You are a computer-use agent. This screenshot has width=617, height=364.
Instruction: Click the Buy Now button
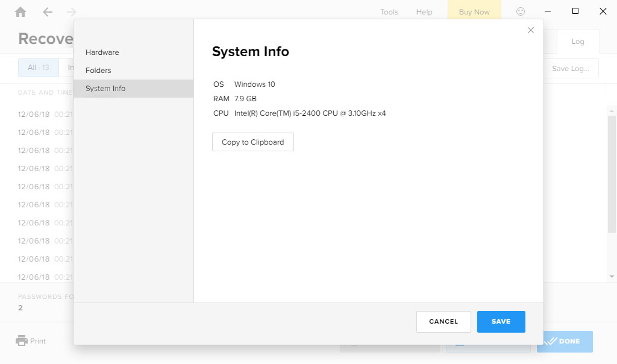pyautogui.click(x=474, y=12)
